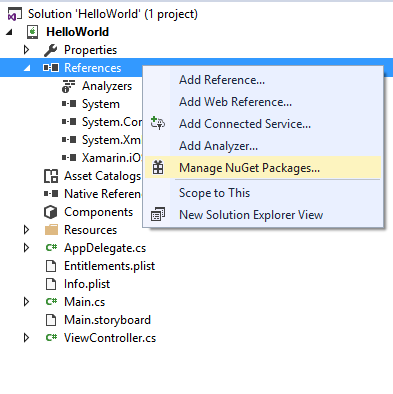Expand the Properties node arrow
This screenshot has width=393, height=394.
tap(26, 50)
